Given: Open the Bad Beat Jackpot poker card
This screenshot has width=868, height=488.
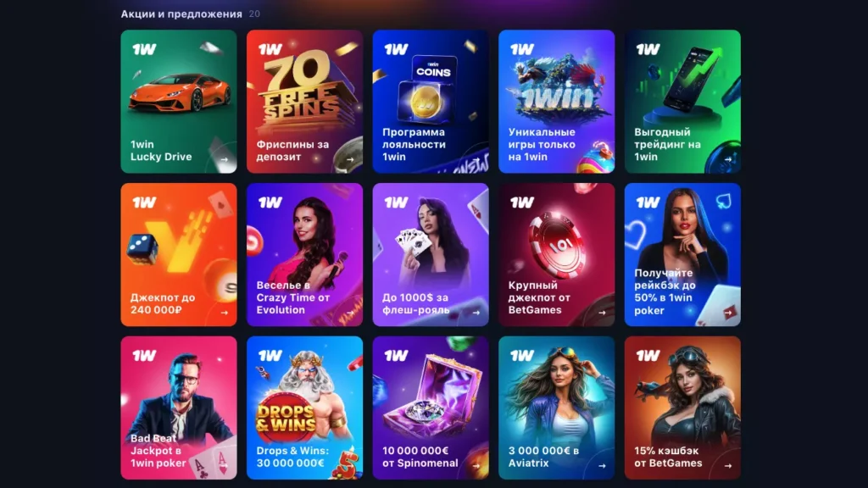Looking at the screenshot, I should 179,408.
